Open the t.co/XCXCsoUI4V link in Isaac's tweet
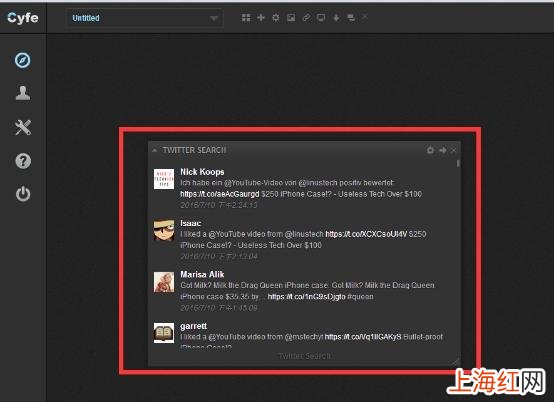The height and width of the screenshot is (402, 555). (x=366, y=234)
